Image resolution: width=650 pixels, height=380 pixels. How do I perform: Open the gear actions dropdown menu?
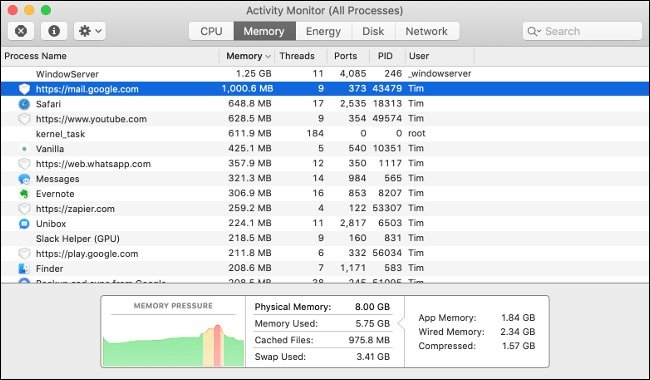click(90, 31)
